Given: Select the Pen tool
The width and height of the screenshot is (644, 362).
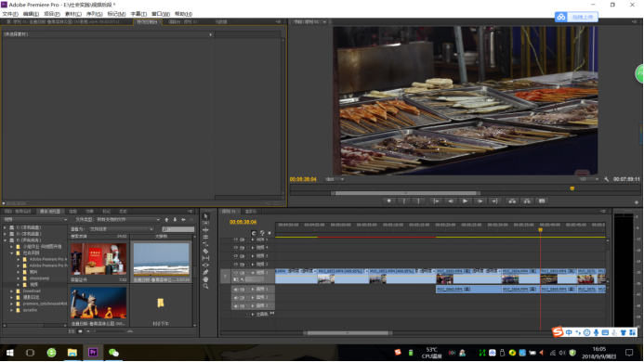Looking at the screenshot, I should tap(205, 272).
